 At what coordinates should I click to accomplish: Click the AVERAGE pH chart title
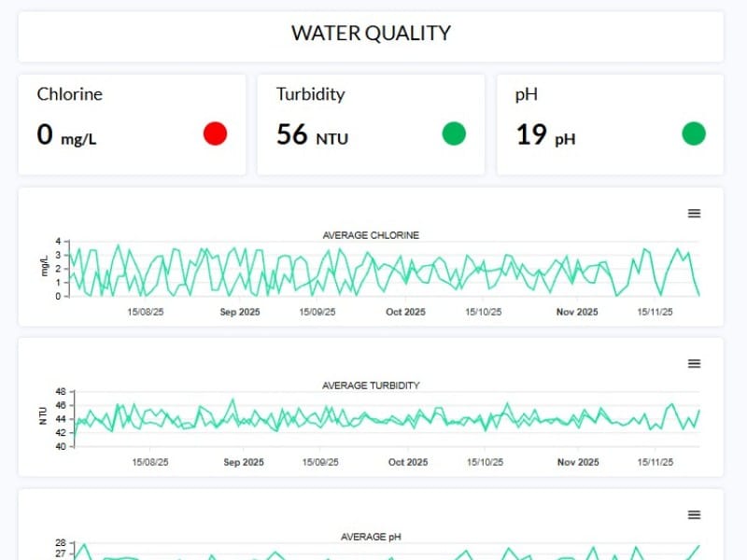click(371, 537)
